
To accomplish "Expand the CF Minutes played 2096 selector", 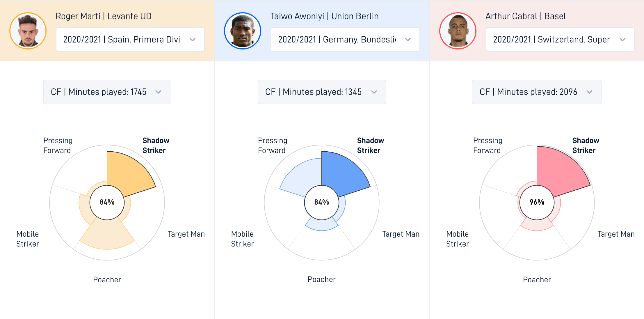I will tap(536, 92).
